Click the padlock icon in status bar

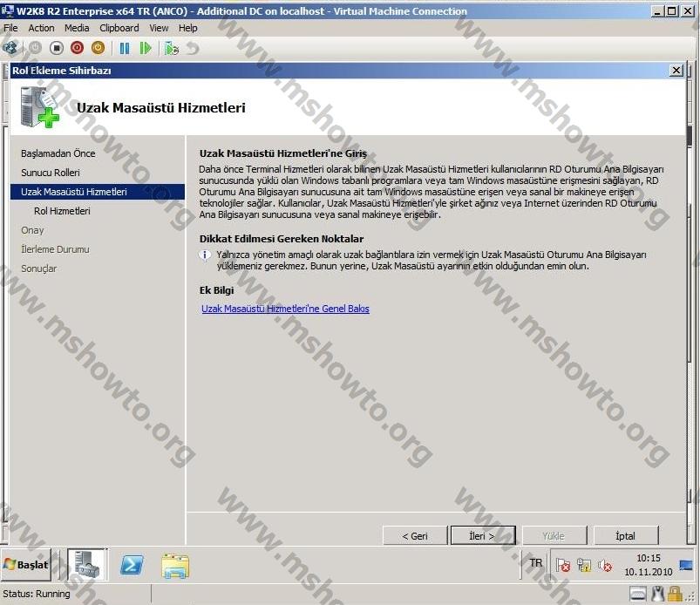pos(675,594)
